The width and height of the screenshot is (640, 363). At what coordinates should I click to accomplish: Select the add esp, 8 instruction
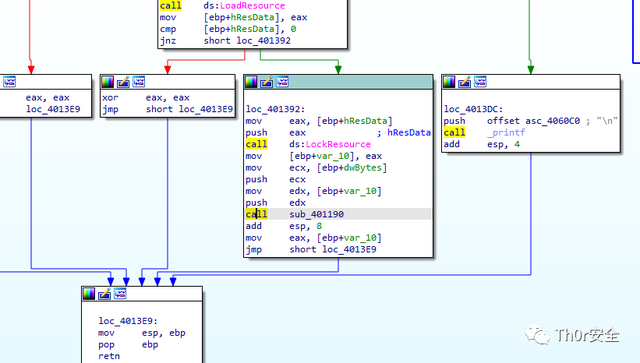click(x=284, y=226)
